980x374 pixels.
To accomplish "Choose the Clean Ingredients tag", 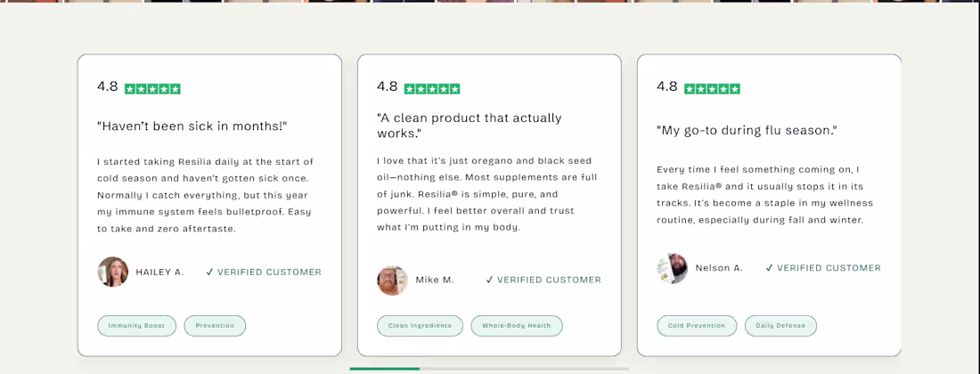I will click(x=420, y=326).
